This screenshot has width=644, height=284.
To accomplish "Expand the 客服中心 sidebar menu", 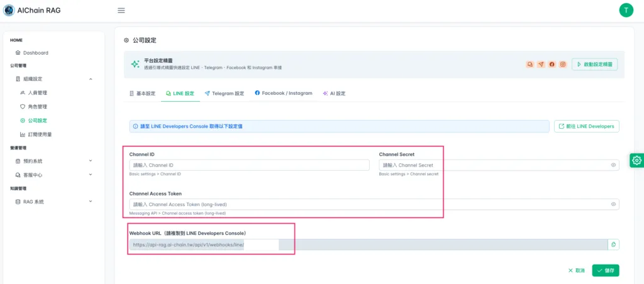I will pos(91,175).
